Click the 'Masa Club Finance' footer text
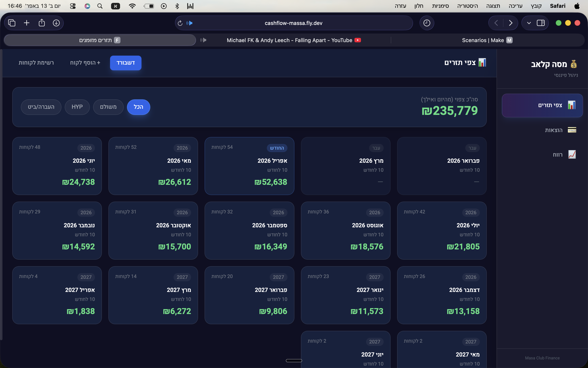Screen dimensions: 588x368 point(542,358)
